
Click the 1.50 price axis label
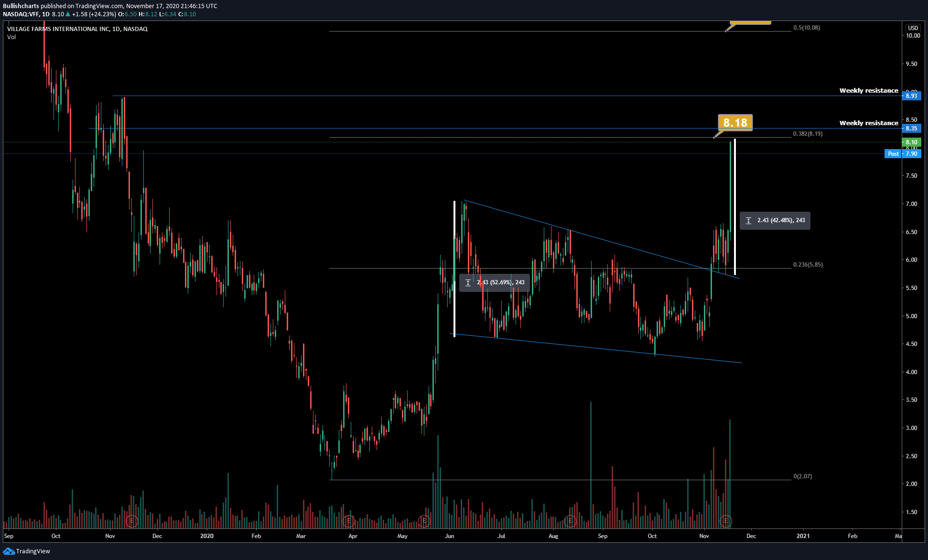(912, 512)
